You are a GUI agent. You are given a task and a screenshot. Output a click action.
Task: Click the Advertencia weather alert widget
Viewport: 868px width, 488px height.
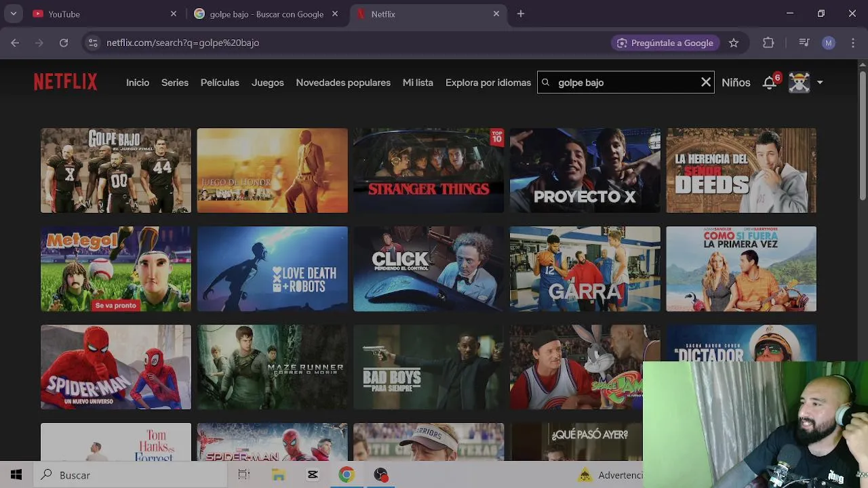coord(610,475)
